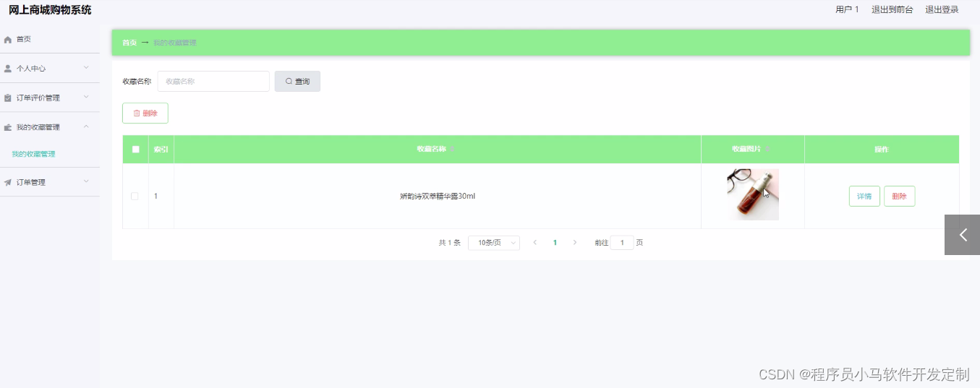Click the 索引 column header
This screenshot has width=980, height=388.
(161, 150)
